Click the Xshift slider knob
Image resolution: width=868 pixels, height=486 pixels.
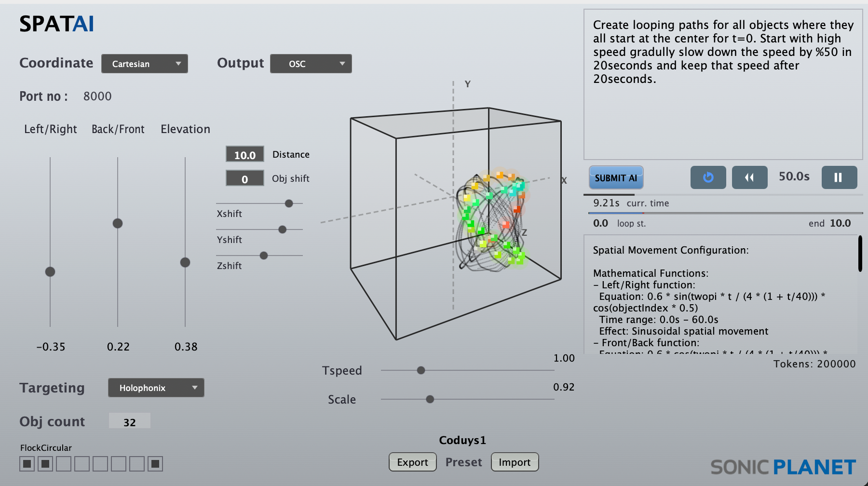tap(289, 203)
